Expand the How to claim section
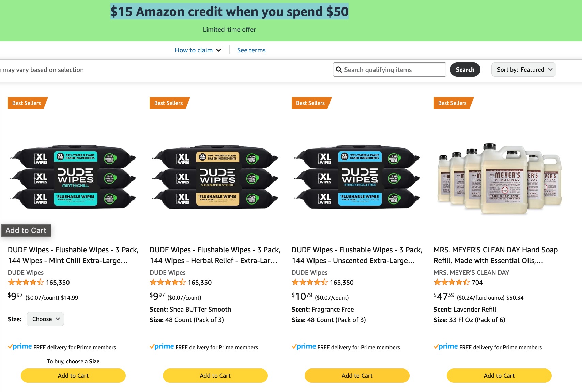The image size is (582, 392). (x=198, y=50)
